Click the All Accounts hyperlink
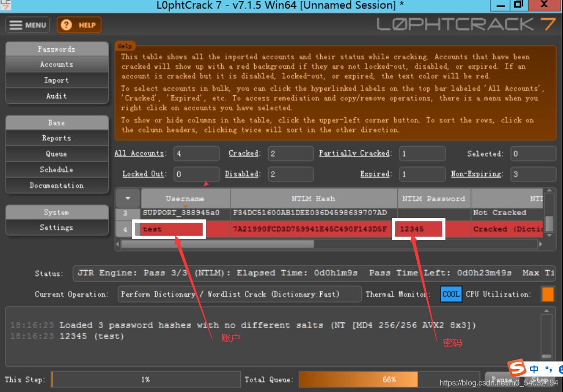The image size is (563, 392). point(140,153)
